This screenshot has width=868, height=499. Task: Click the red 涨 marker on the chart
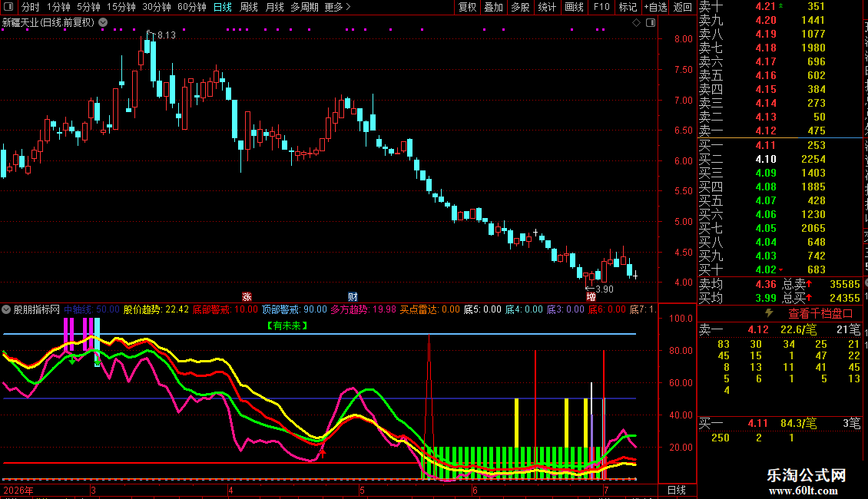click(247, 297)
